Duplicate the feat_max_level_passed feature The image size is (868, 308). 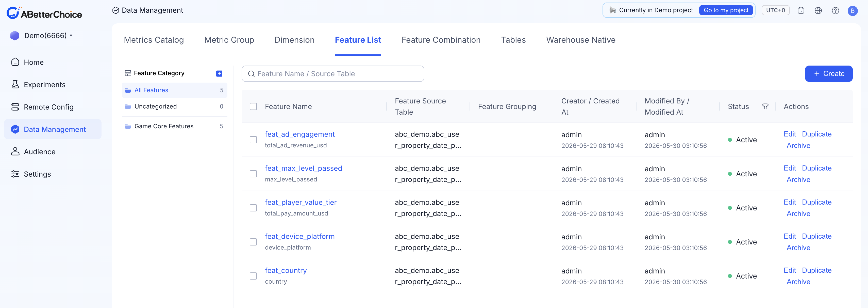[816, 168]
